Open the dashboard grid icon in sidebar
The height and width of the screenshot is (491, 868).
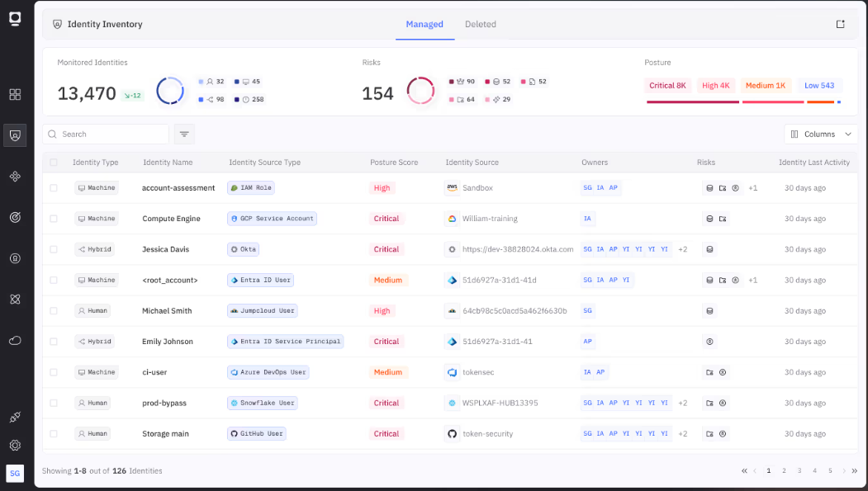click(x=15, y=95)
